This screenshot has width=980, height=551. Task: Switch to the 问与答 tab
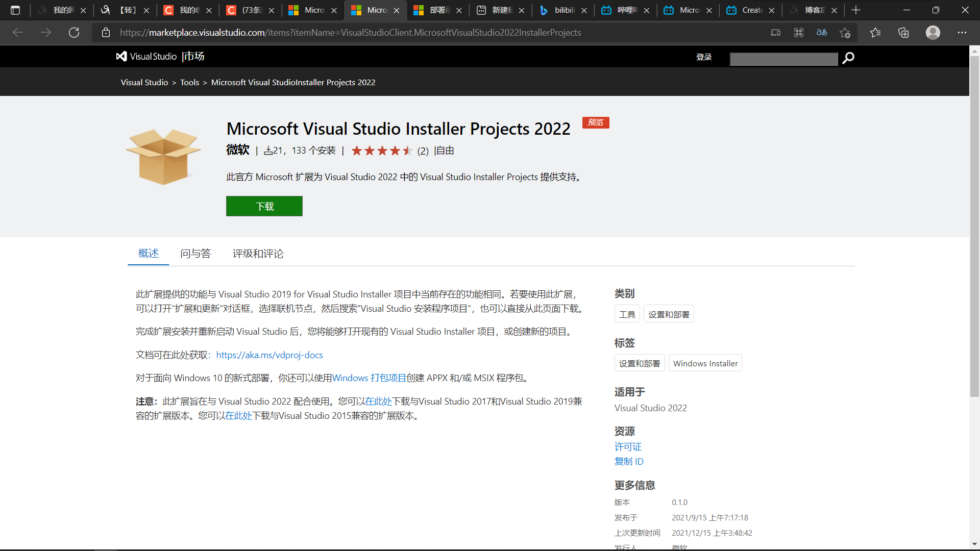click(195, 254)
